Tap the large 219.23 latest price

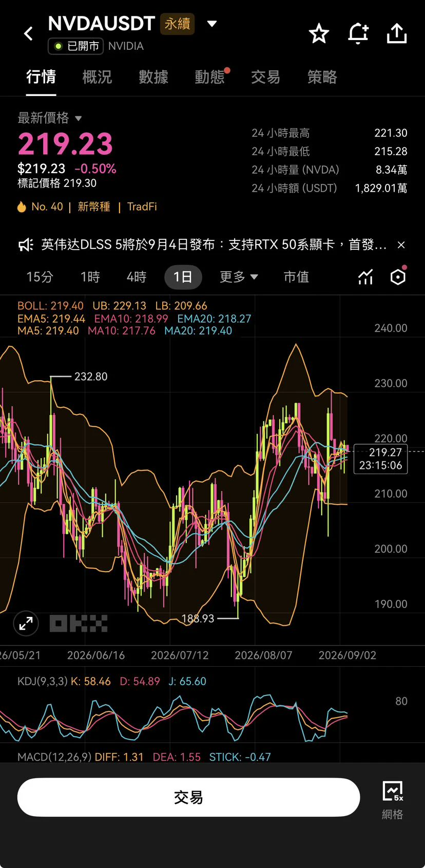click(x=65, y=144)
